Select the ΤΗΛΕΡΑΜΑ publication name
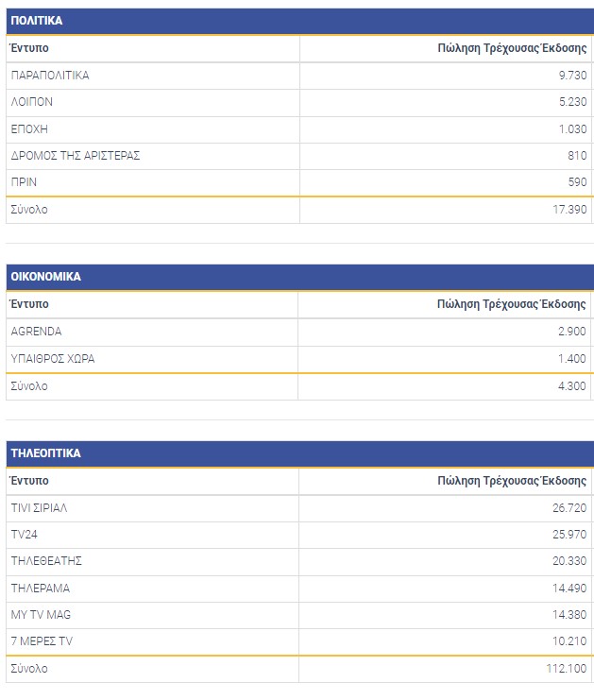 pyautogui.click(x=41, y=588)
